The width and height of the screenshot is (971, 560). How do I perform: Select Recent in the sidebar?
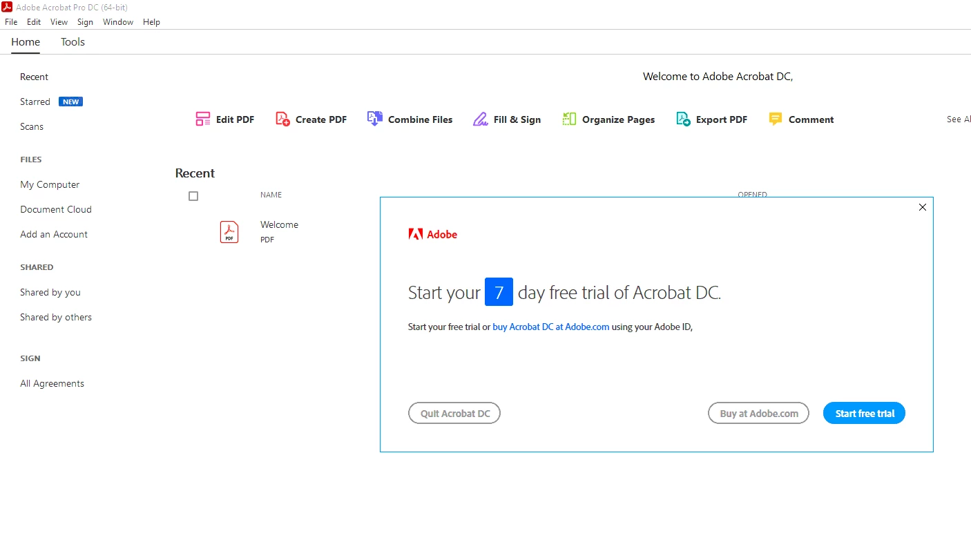point(35,77)
